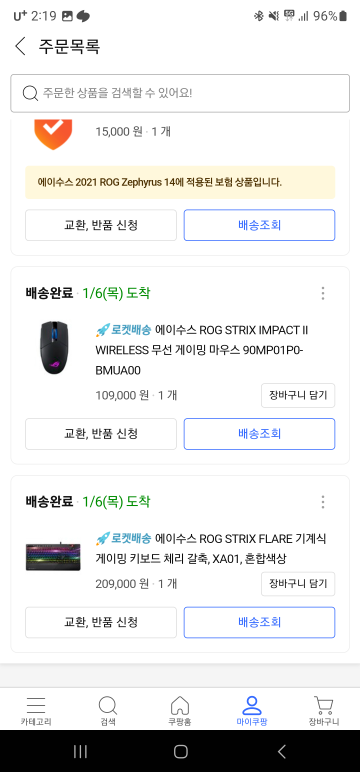Viewport: 360px width, 772px height.
Task: Tap the back arrow beside 주문목록
Action: point(21,46)
